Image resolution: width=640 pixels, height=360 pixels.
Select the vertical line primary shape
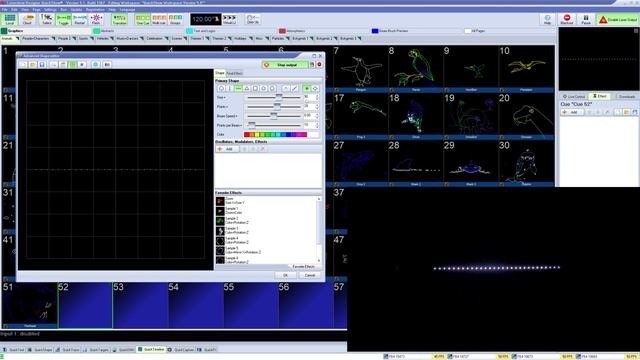point(230,89)
